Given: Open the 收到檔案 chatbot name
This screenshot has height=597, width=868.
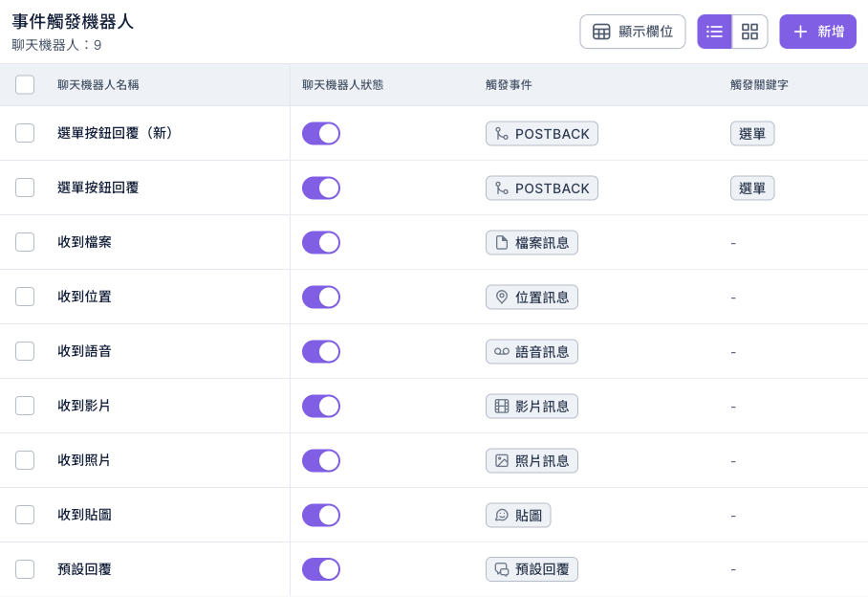Looking at the screenshot, I should pos(85,242).
